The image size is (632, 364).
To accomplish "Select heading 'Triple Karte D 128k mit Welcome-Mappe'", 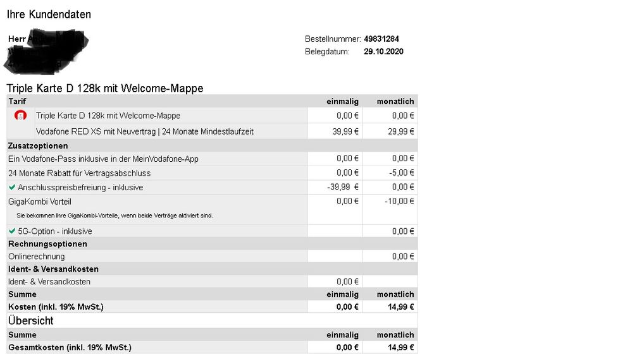I will tap(105, 88).
